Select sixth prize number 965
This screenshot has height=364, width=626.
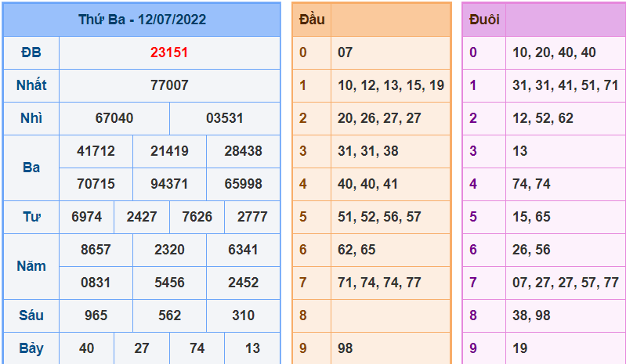point(96,315)
